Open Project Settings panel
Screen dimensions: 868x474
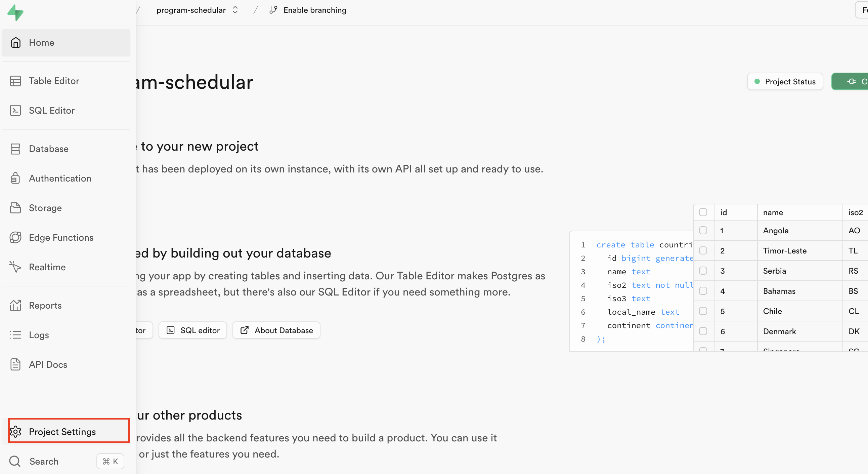(x=62, y=431)
